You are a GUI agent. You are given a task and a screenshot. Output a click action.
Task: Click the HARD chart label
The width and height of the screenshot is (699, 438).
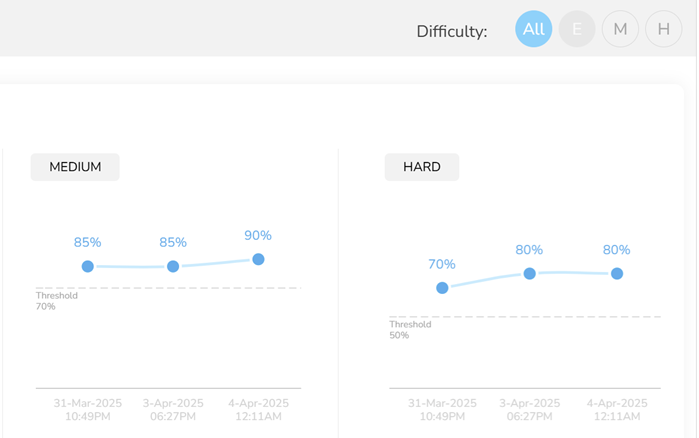421,167
